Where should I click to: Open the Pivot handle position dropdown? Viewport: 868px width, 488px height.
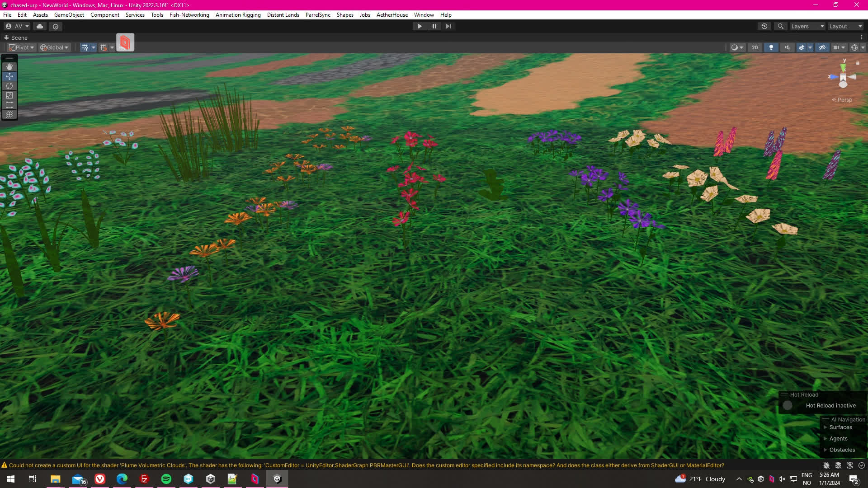click(x=22, y=47)
